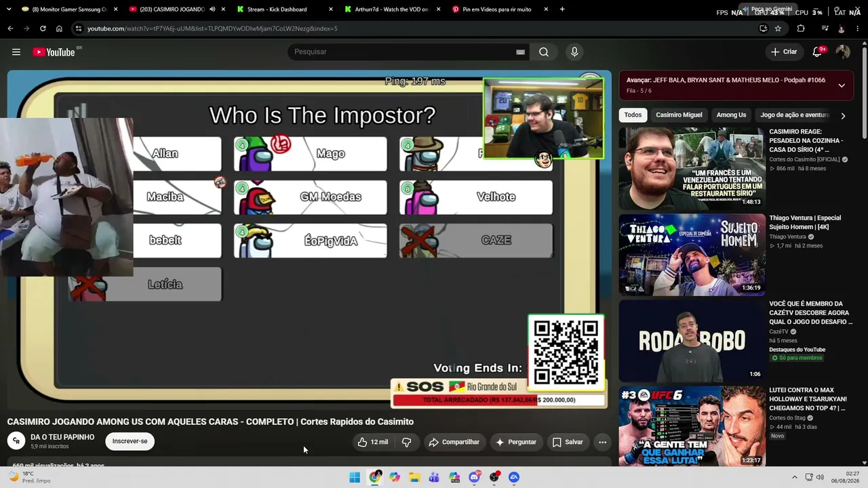Select the Casimiro Miguel filter chip
The width and height of the screenshot is (868, 488).
tap(679, 115)
